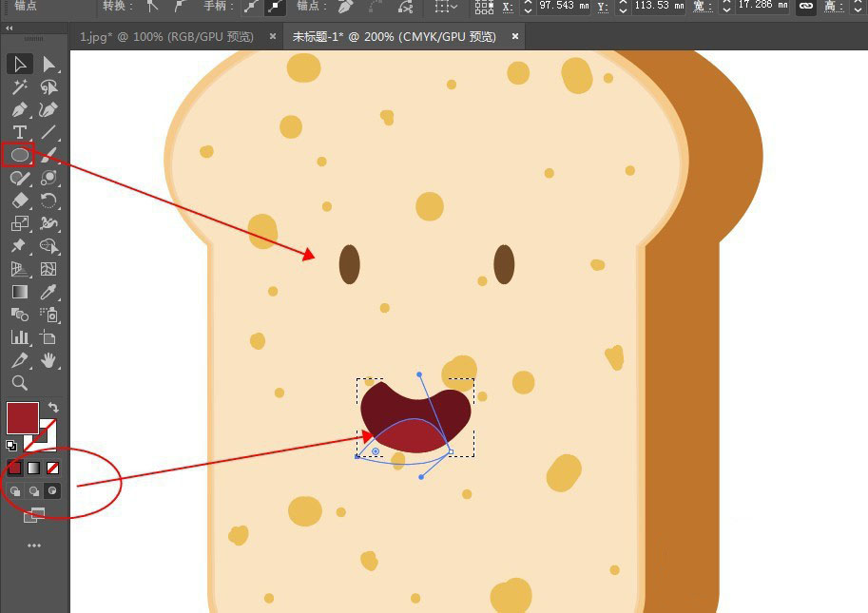The width and height of the screenshot is (868, 613).
Task: Select the Zoom magnifier tool
Action: pos(20,383)
